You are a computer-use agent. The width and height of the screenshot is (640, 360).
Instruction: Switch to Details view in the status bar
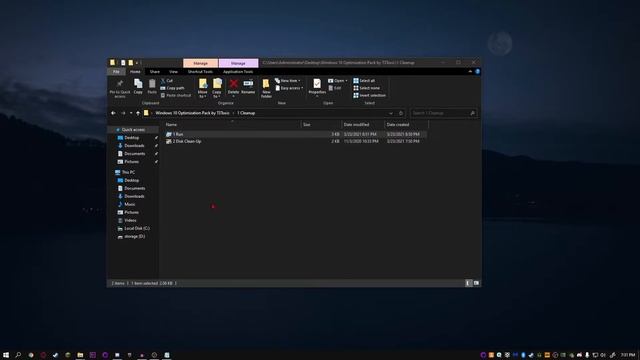(469, 283)
